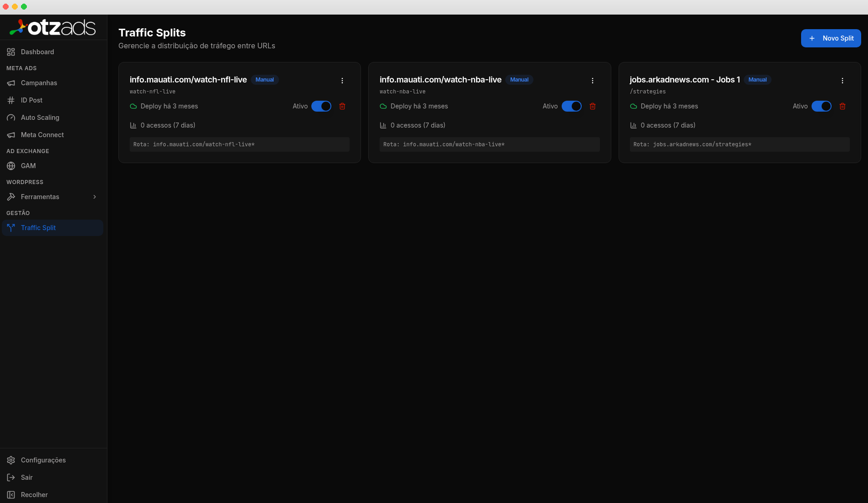Open Ferramentas under WordPress

coord(53,197)
